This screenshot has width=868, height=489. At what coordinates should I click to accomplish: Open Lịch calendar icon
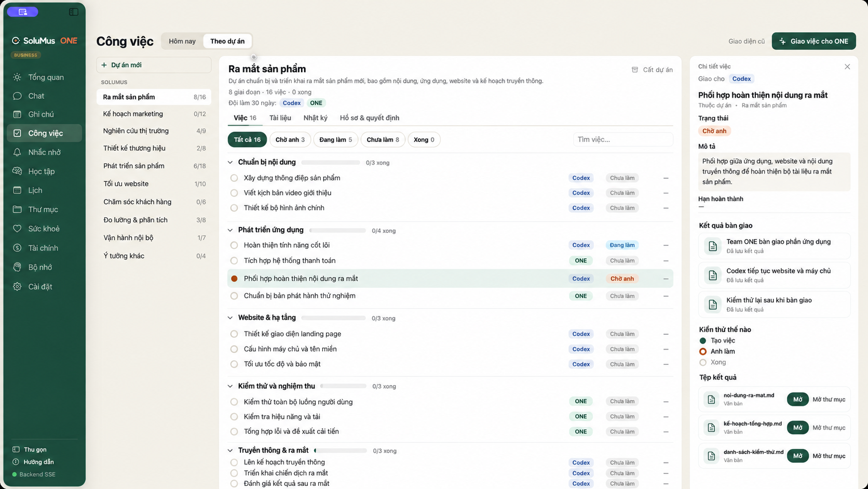[x=17, y=190]
